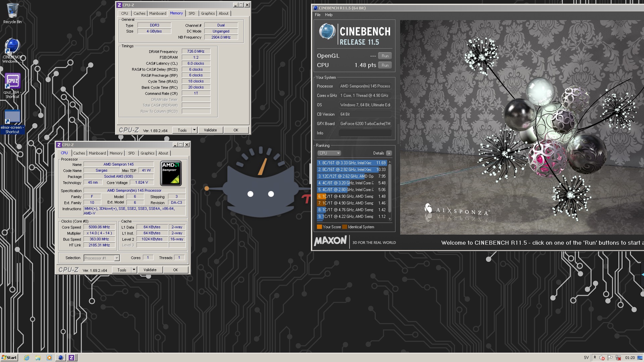
Task: Expand ranking Details arrow in Cinebench
Action: coord(389,153)
